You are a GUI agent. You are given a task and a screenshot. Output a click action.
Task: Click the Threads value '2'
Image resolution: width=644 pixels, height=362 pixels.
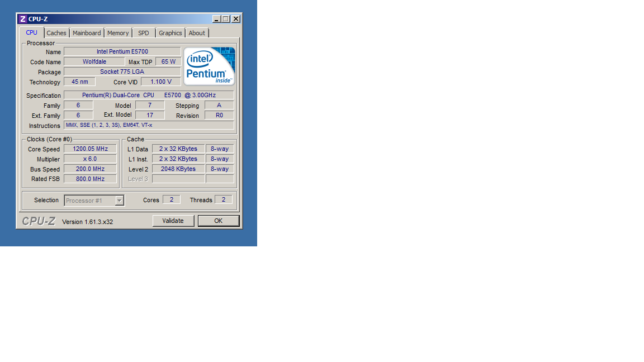click(224, 199)
